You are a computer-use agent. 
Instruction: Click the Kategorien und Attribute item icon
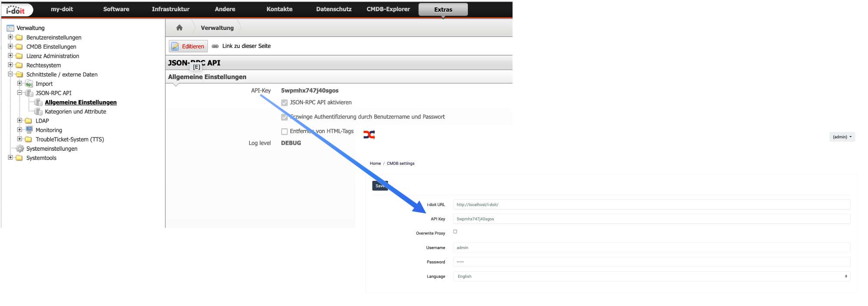pos(38,112)
